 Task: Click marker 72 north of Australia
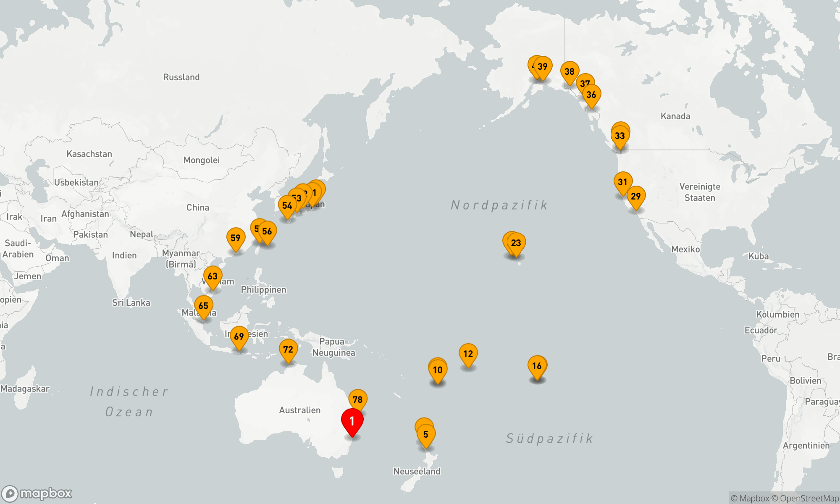[288, 349]
